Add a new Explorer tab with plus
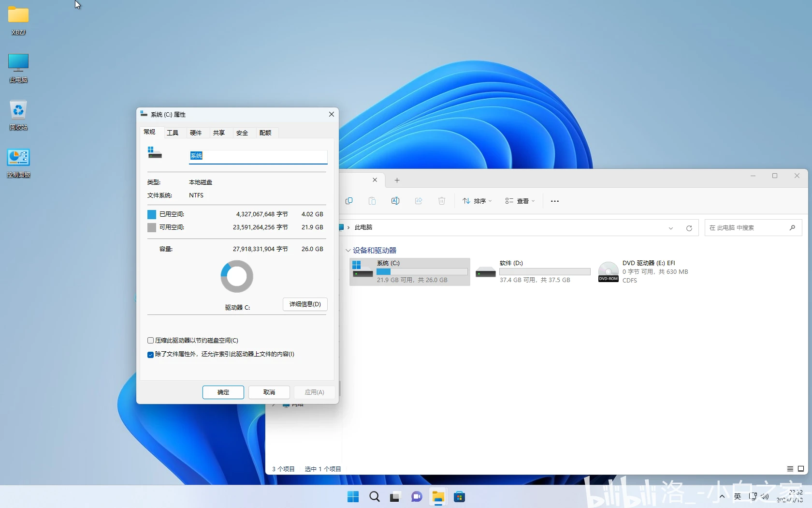 pos(397,180)
